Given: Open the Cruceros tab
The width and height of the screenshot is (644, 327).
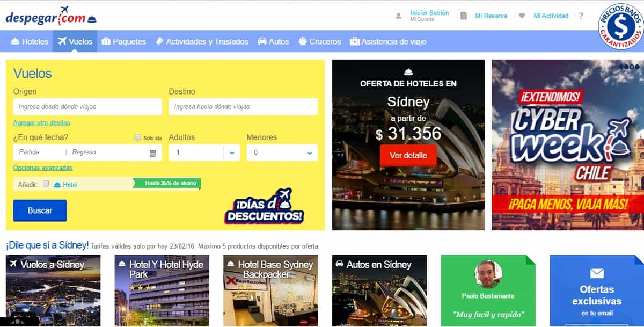Looking at the screenshot, I should pyautogui.click(x=319, y=41).
